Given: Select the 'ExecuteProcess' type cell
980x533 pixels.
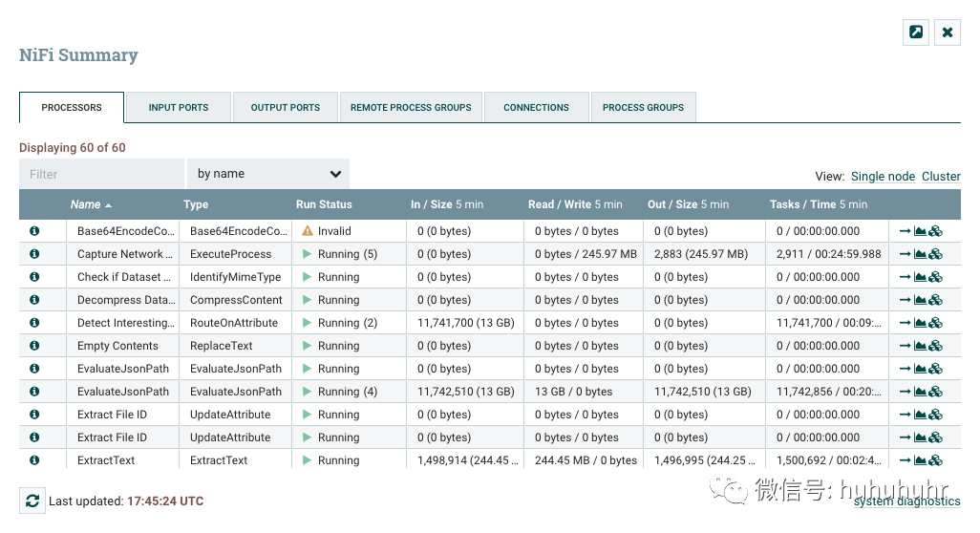Looking at the screenshot, I should point(236,254).
